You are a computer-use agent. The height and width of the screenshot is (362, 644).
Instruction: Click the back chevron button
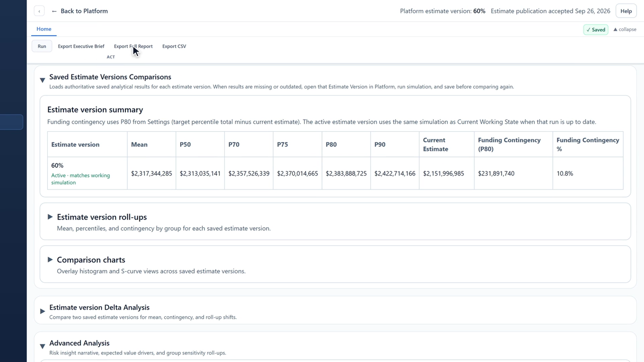(x=39, y=11)
